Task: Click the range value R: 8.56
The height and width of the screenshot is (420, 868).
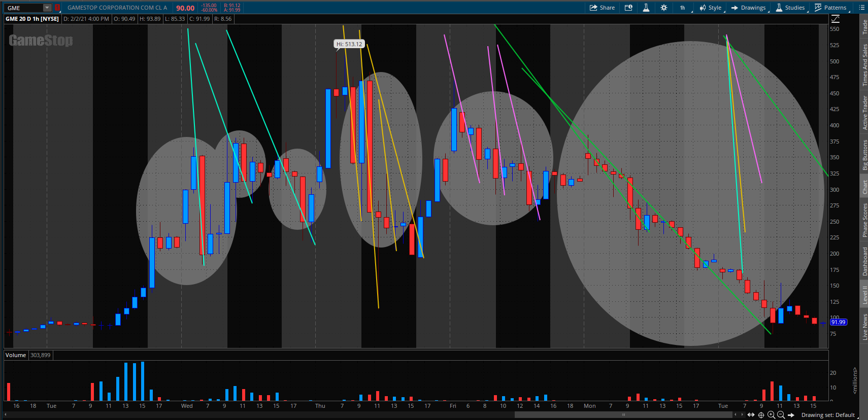Action: coord(223,19)
